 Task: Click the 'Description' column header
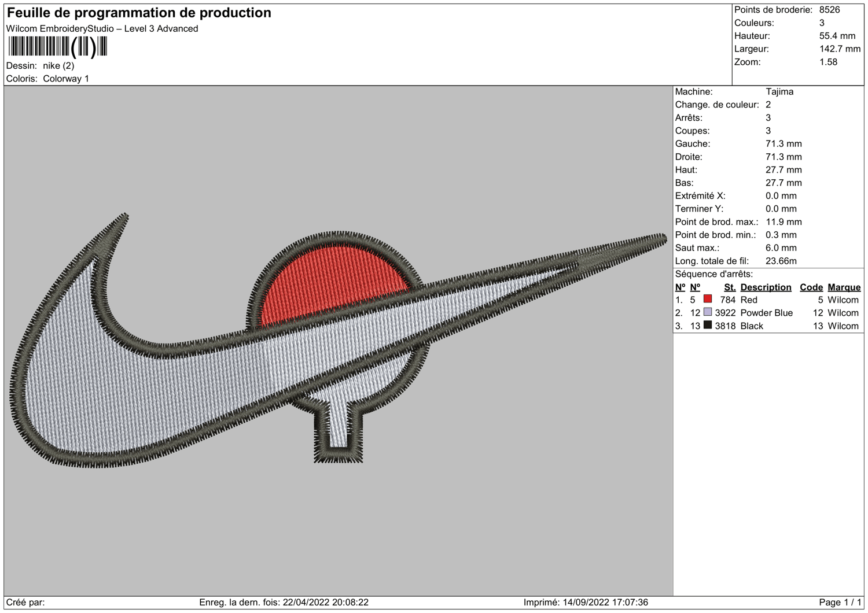(x=766, y=287)
